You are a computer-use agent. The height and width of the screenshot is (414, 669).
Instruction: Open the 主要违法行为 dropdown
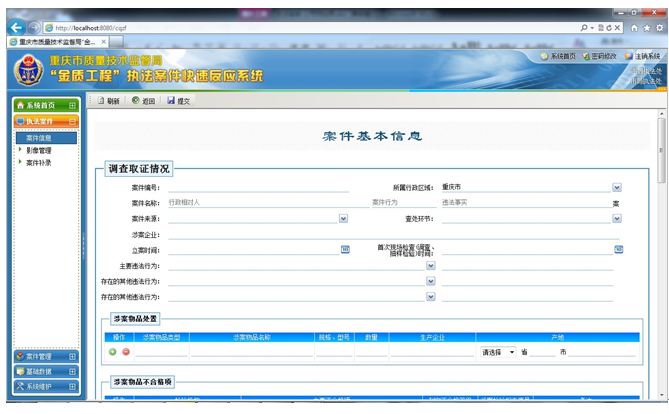point(430,265)
